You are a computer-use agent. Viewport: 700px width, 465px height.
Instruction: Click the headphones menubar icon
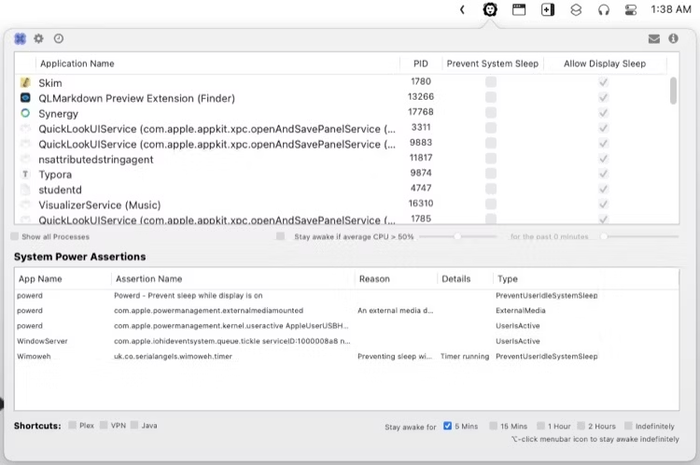[604, 9]
